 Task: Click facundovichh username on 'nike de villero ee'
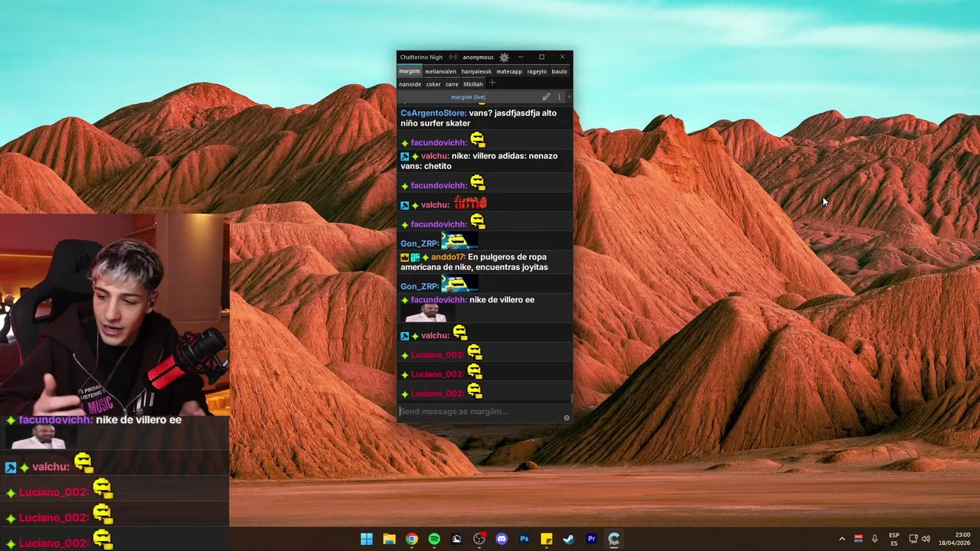point(439,300)
